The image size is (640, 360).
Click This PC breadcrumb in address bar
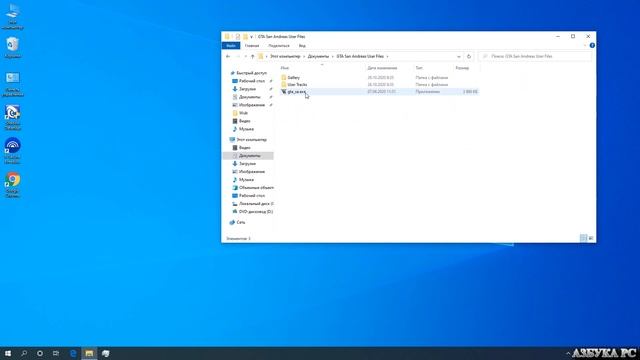click(285, 56)
